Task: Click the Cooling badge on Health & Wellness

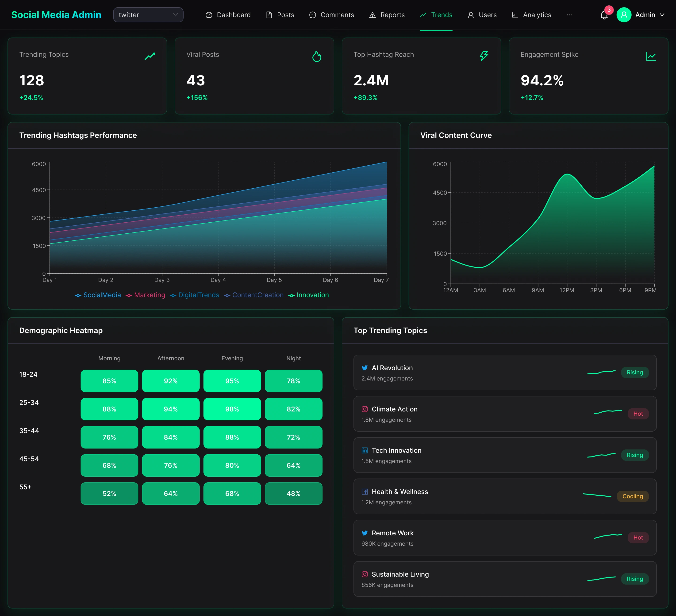Action: tap(632, 496)
